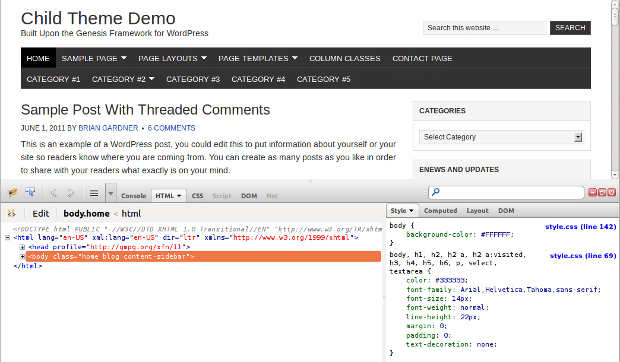Switch to the CSS panel tab
The image size is (620, 362).
coord(197,196)
